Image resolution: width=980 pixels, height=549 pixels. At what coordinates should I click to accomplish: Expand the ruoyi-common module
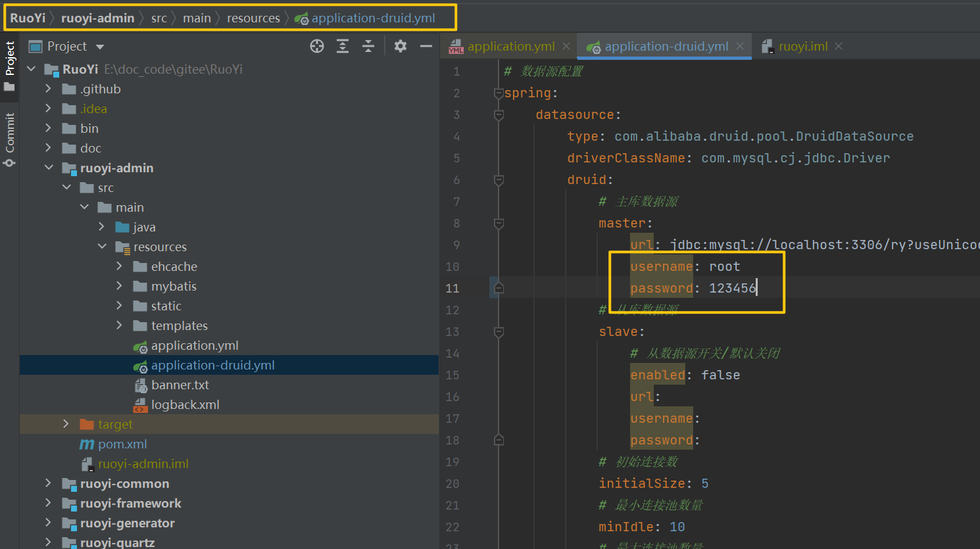click(48, 483)
